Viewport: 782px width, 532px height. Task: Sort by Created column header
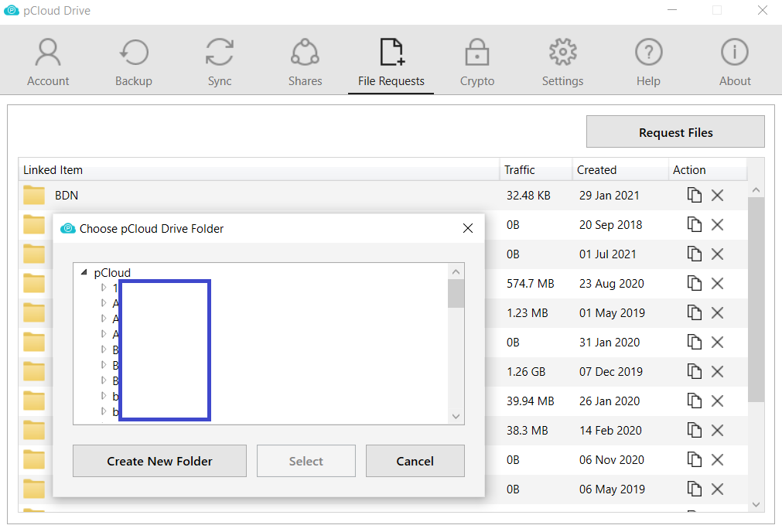pyautogui.click(x=620, y=169)
